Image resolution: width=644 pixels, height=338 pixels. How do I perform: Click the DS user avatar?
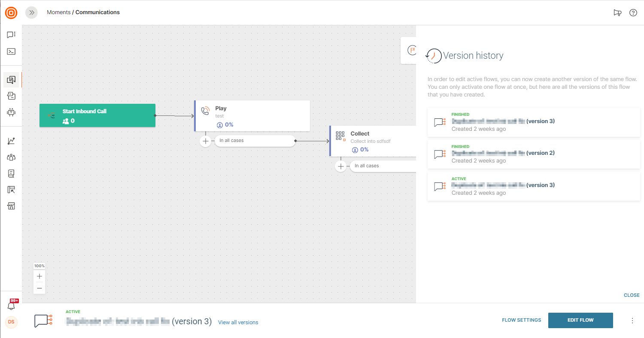pyautogui.click(x=11, y=322)
